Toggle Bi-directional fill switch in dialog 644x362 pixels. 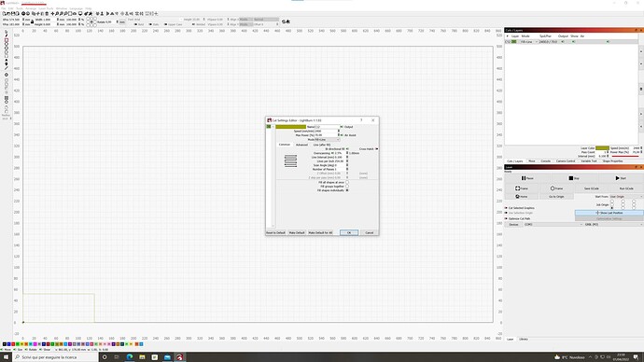pos(347,149)
